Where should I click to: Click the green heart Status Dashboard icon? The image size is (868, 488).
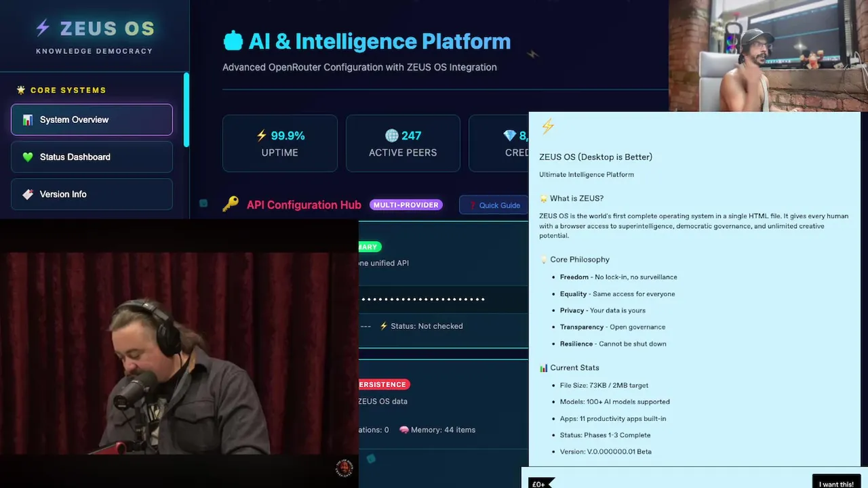pos(28,157)
